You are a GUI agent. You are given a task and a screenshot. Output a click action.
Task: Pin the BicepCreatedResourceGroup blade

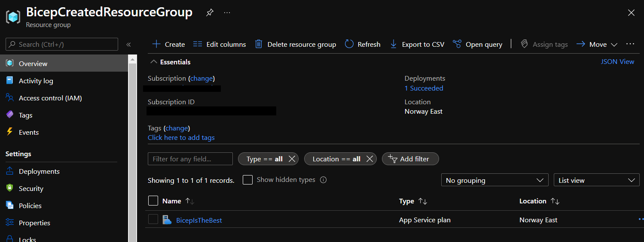coord(209,13)
